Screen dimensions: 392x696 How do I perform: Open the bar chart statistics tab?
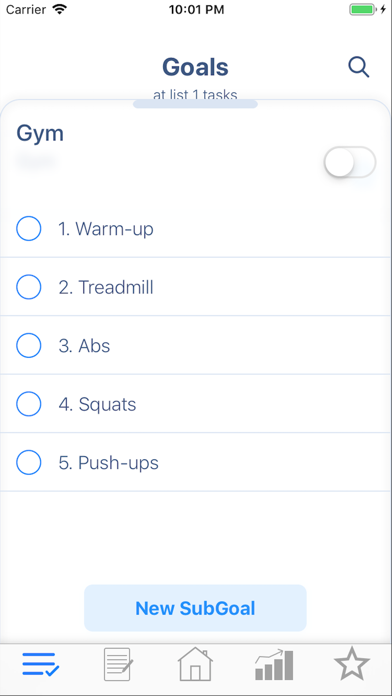click(274, 664)
